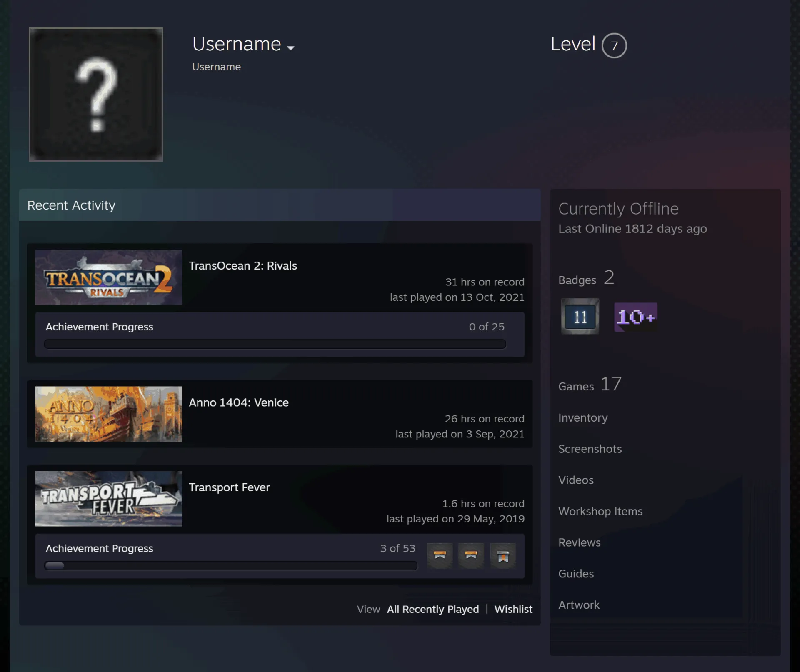This screenshot has width=800, height=672.
Task: Click the Transport Fever achievement progress bar
Action: tap(231, 566)
